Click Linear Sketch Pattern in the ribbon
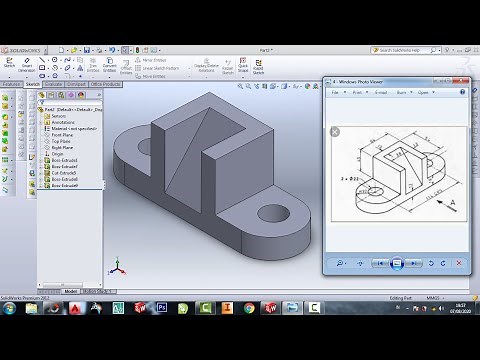480x360 pixels. 157,68
